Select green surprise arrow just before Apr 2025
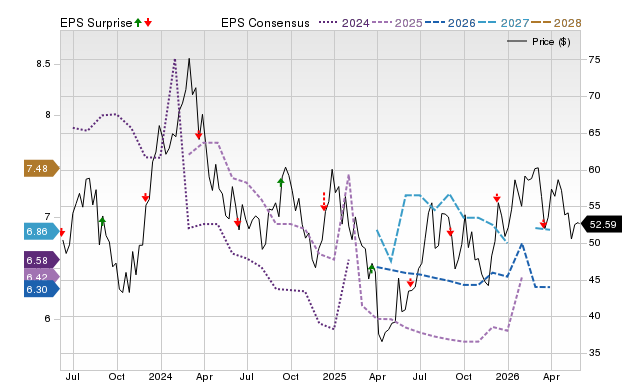This screenshot has width=640, height=382. (x=371, y=268)
